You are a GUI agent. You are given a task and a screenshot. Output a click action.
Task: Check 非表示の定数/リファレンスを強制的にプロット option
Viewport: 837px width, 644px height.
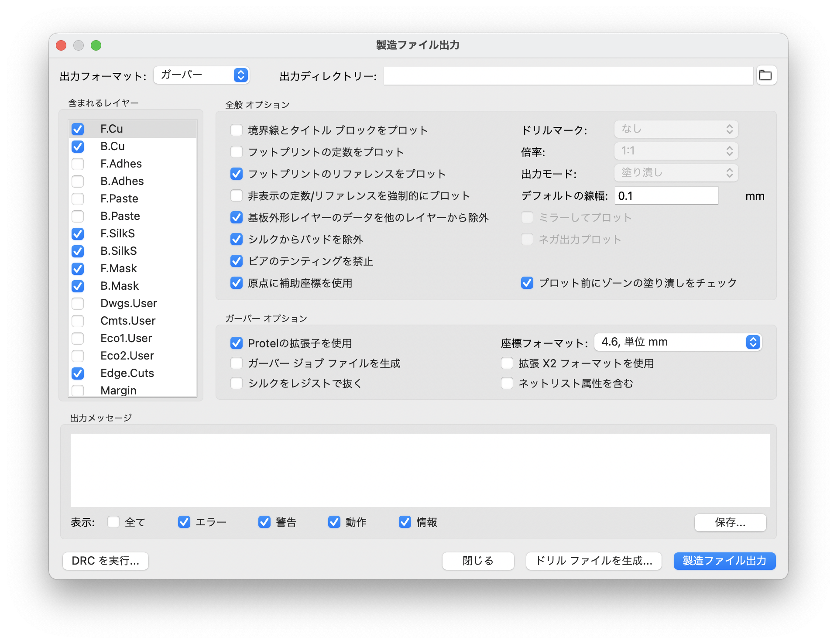(237, 195)
